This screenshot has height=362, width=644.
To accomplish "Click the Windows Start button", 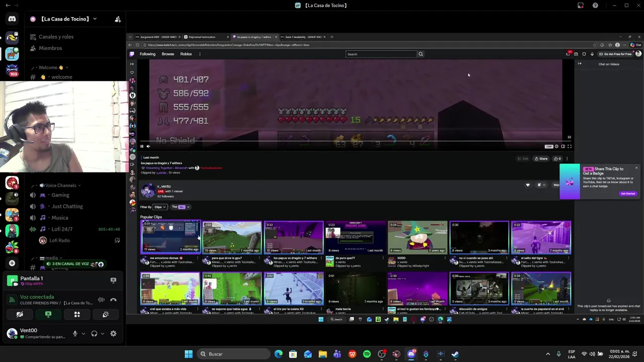I will tap(188, 354).
